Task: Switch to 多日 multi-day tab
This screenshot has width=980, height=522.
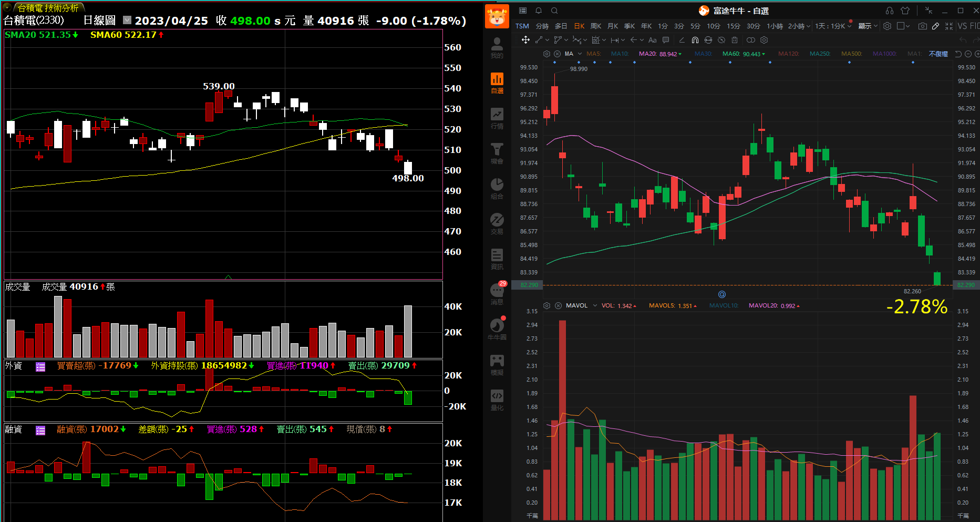Action: 561,26
